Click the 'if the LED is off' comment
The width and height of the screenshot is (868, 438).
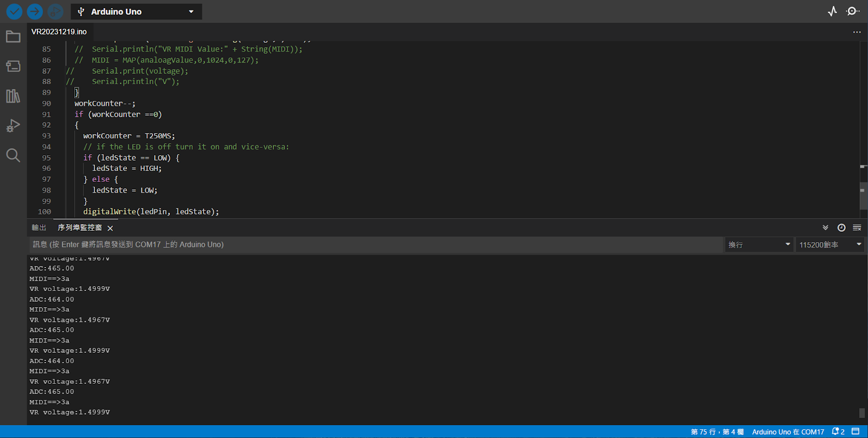pyautogui.click(x=186, y=147)
